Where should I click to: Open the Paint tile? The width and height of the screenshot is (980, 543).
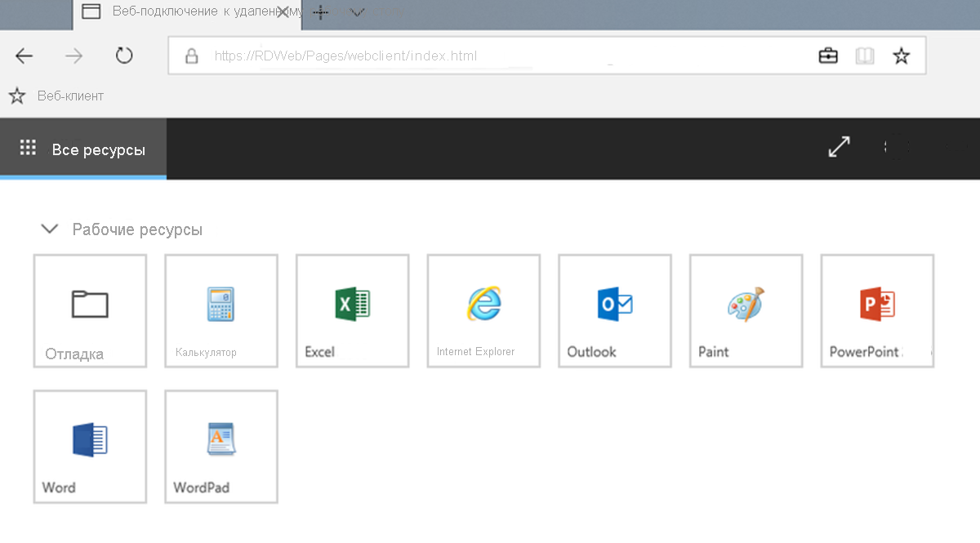point(746,311)
